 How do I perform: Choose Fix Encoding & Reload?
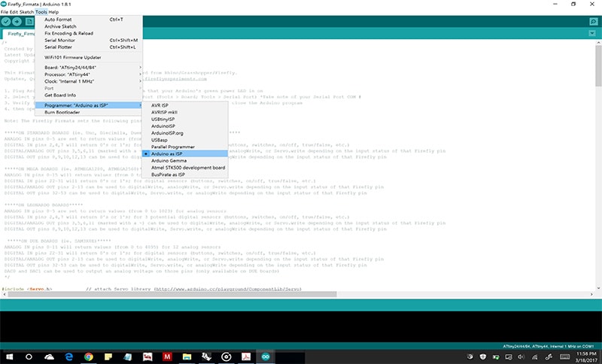[89, 33]
